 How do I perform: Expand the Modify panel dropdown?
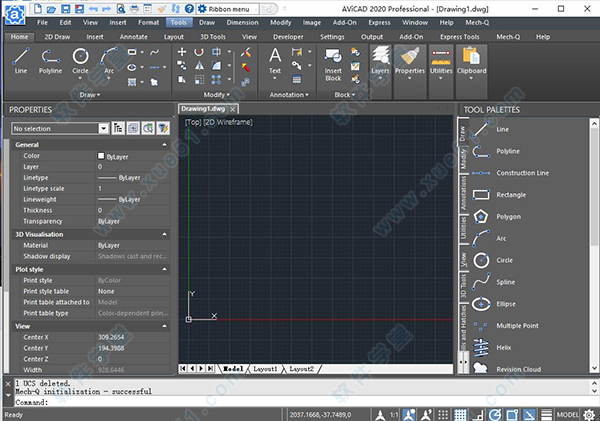pyautogui.click(x=217, y=95)
